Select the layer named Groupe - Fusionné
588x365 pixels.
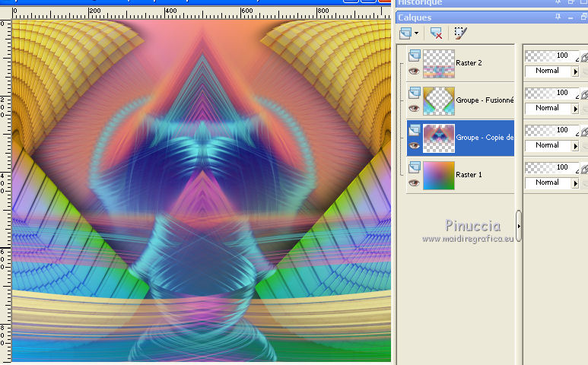485,100
